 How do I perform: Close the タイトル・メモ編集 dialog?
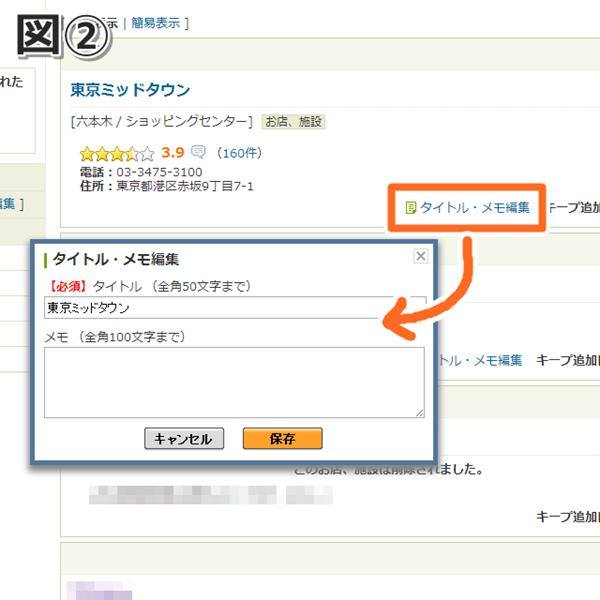point(421,256)
